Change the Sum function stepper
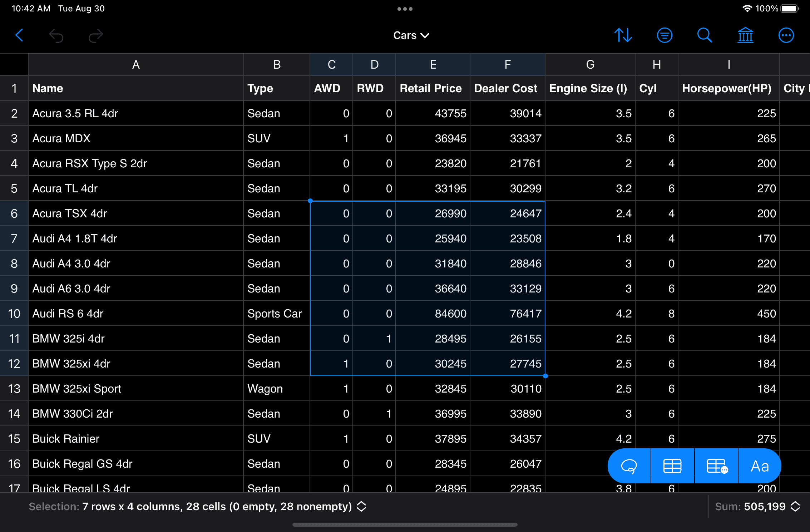The height and width of the screenshot is (532, 810). (x=795, y=506)
